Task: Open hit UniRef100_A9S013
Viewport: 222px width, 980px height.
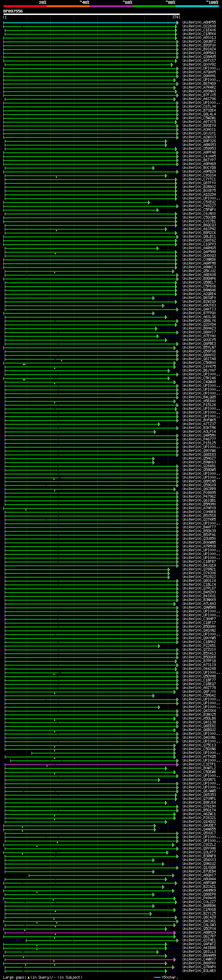Action: pos(199,38)
